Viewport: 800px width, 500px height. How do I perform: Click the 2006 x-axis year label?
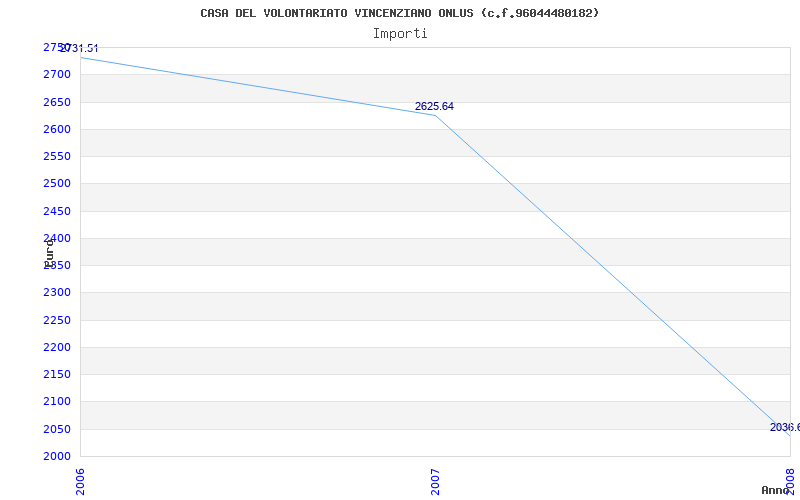pyautogui.click(x=80, y=482)
